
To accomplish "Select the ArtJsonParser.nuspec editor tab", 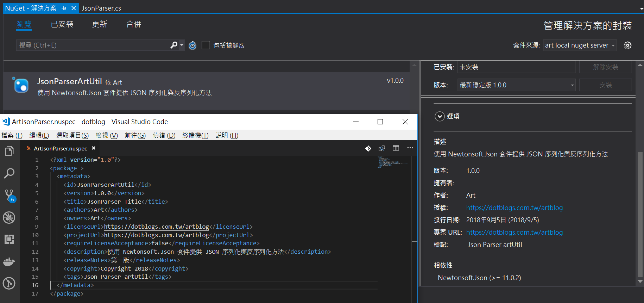I will pyautogui.click(x=60, y=148).
